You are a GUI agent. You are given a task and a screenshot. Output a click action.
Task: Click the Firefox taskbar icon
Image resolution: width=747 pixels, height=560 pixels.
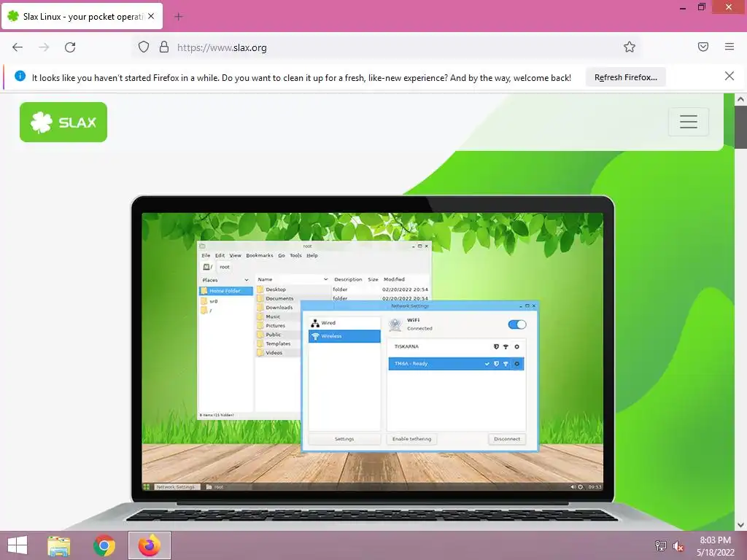[150, 545]
